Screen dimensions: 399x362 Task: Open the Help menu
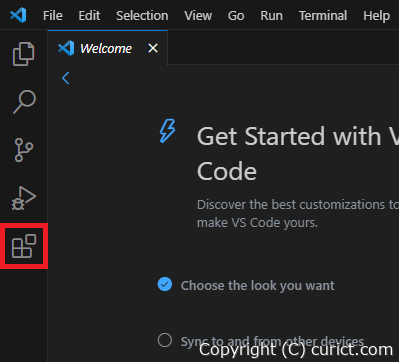376,16
